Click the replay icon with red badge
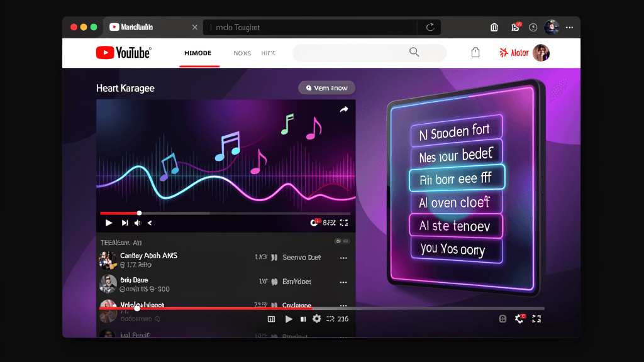 click(314, 222)
